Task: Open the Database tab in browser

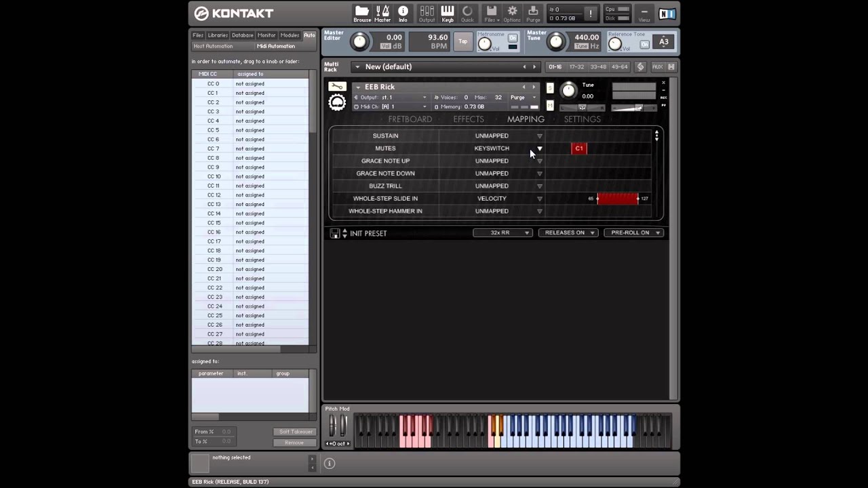Action: point(243,35)
